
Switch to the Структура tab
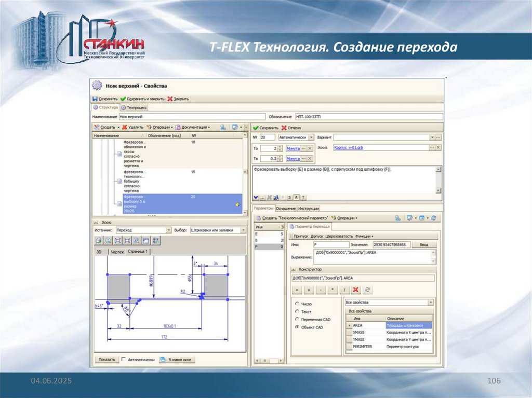pos(105,107)
